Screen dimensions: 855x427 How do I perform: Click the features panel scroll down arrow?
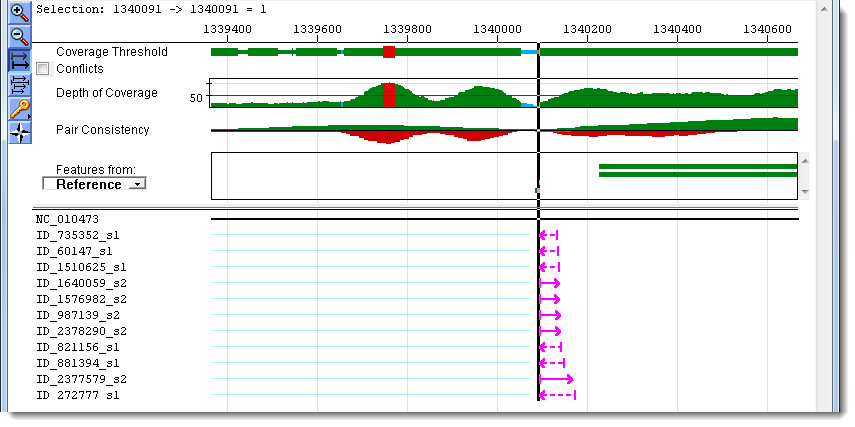805,192
